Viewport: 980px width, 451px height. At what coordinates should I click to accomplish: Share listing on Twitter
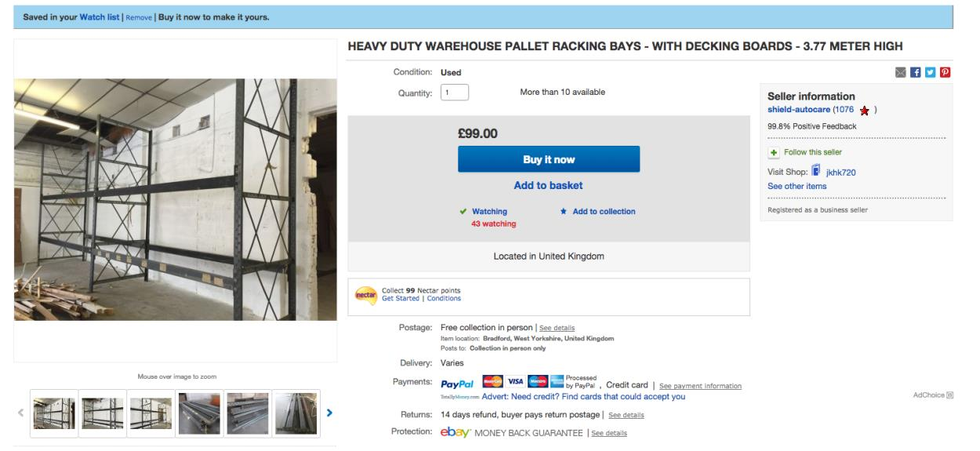click(931, 72)
